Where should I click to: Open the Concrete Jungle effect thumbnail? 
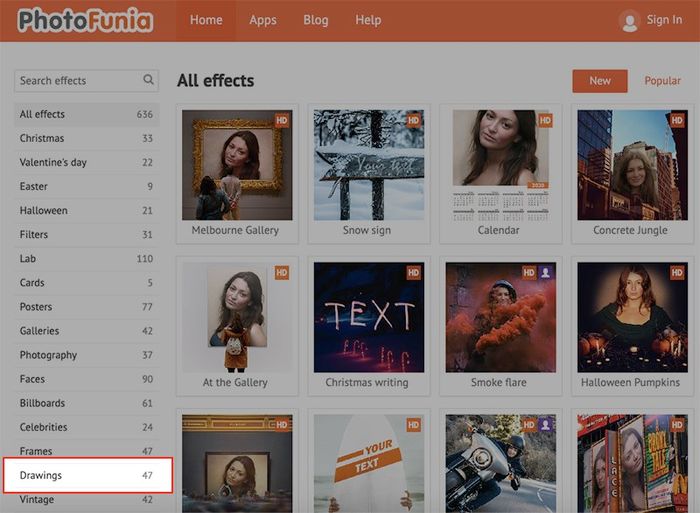[x=632, y=165]
